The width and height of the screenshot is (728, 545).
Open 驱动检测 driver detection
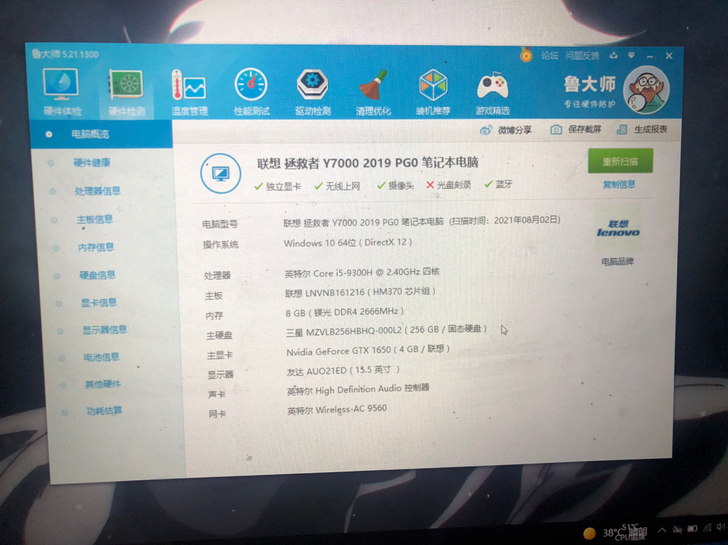point(312,91)
